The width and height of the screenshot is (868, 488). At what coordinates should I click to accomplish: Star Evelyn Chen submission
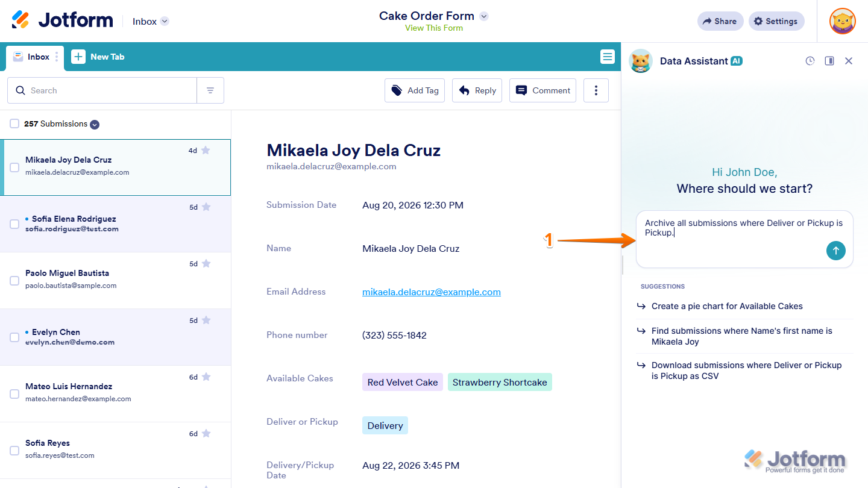click(206, 320)
